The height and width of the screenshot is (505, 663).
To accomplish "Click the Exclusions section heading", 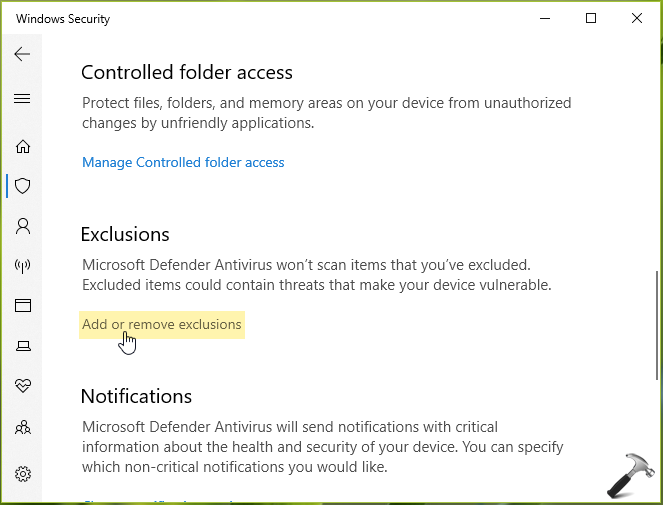I will pyautogui.click(x=125, y=234).
